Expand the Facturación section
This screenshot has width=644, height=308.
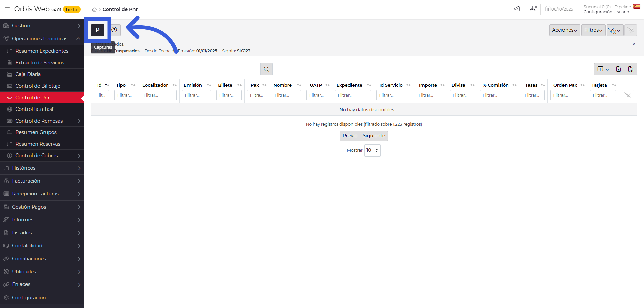click(42, 181)
